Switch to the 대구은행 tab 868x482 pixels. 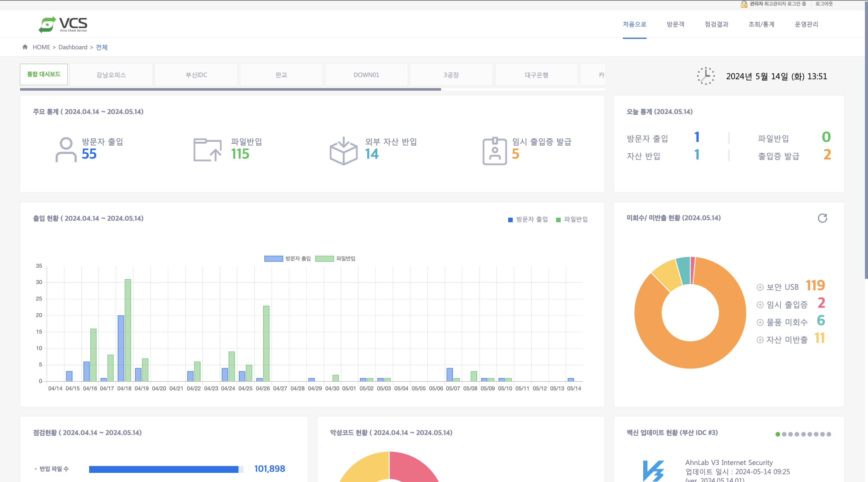(x=536, y=75)
